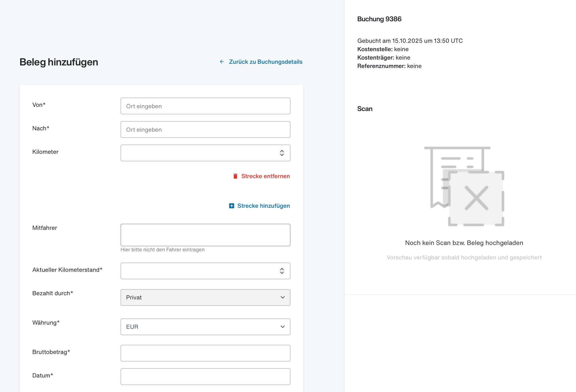The height and width of the screenshot is (392, 576).
Task: Click the Noch kein Scan bzw. Beleg hochgeladen message
Action: point(464,243)
